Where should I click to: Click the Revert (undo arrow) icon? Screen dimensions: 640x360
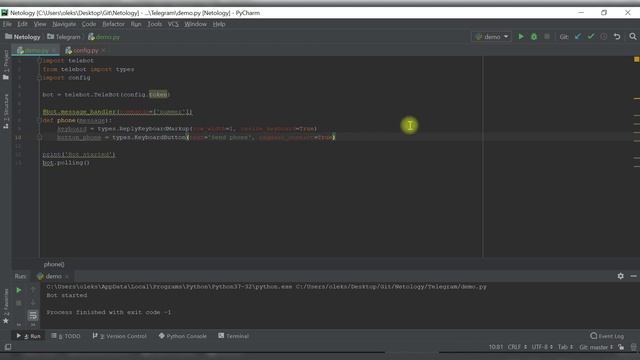[x=617, y=37]
